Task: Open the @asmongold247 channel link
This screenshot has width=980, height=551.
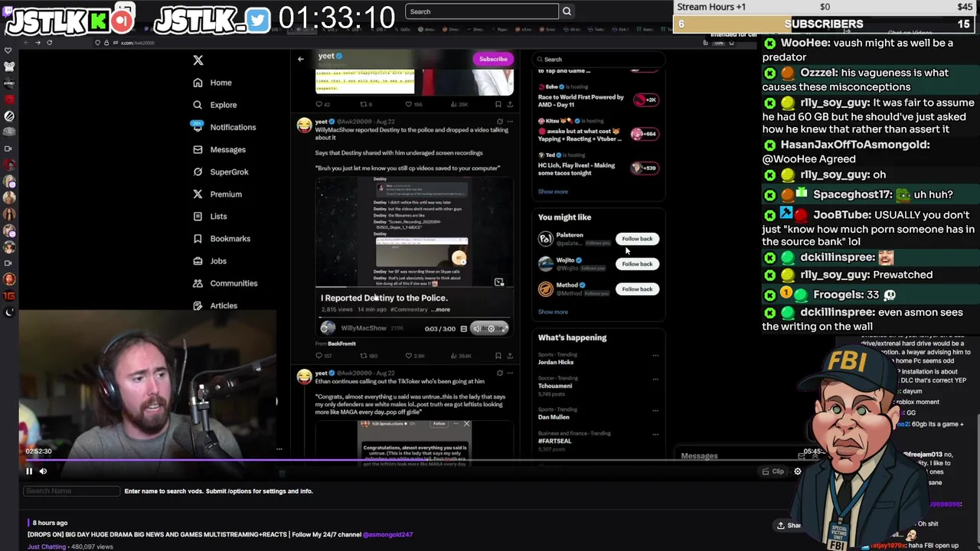Action: tap(387, 534)
